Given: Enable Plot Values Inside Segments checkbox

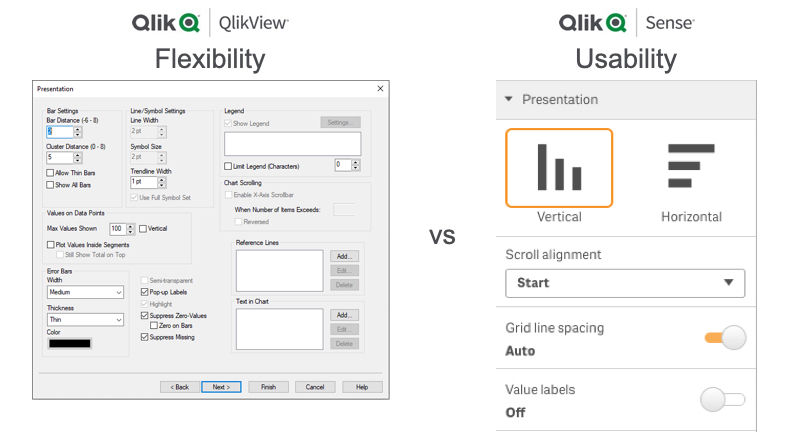Looking at the screenshot, I should 51,245.
